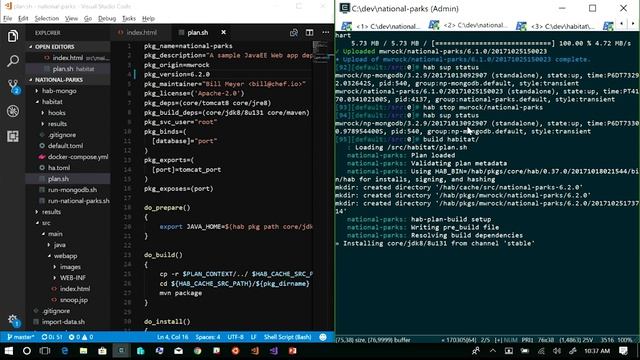Open the Tasks menu

[129, 18]
